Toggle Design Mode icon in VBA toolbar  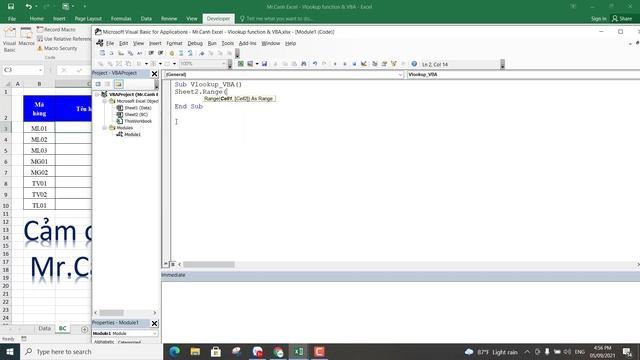click(x=364, y=64)
